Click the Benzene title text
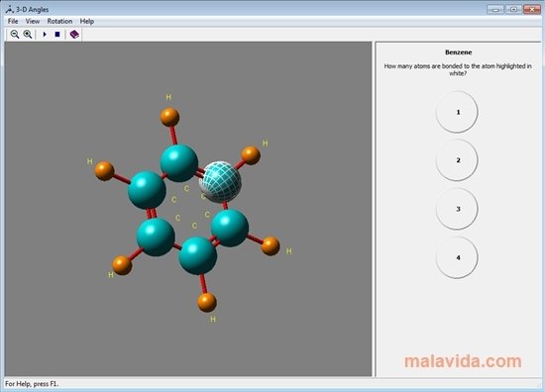 click(x=459, y=52)
